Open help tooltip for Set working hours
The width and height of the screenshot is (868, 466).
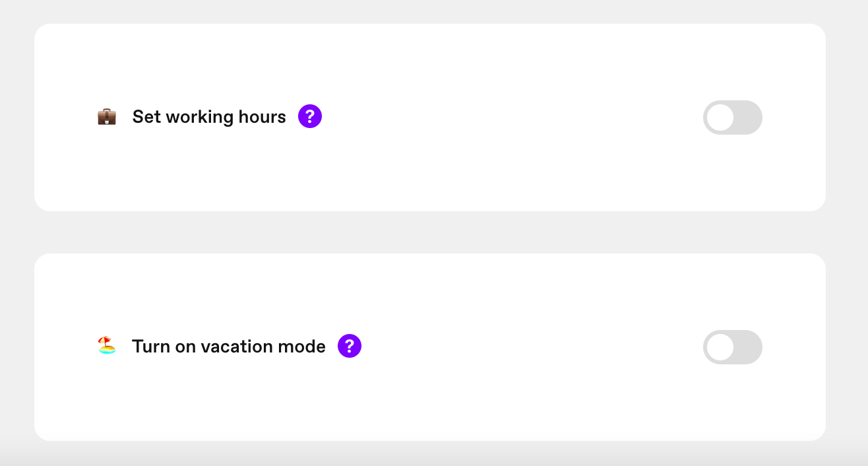310,117
